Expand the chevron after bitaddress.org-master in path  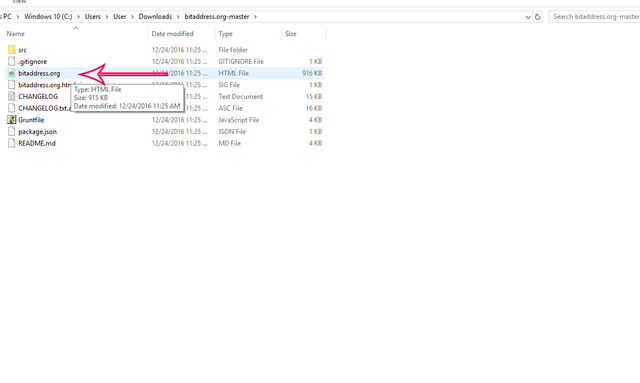click(x=256, y=17)
